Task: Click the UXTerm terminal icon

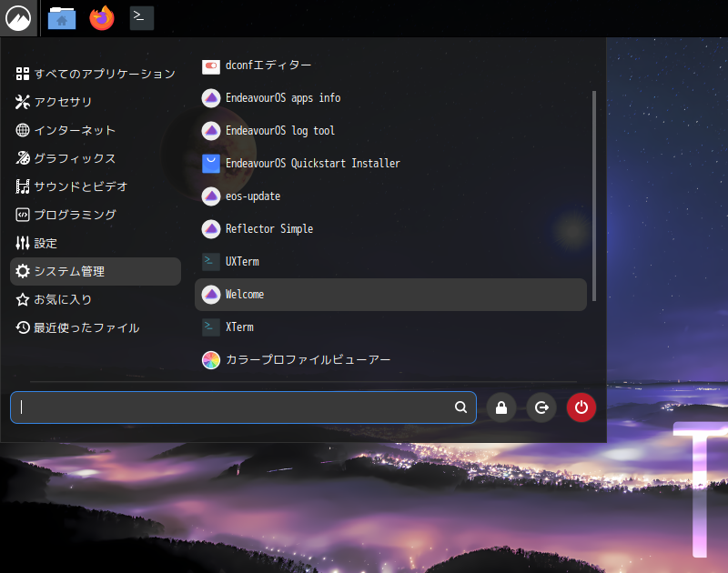Action: click(211, 262)
